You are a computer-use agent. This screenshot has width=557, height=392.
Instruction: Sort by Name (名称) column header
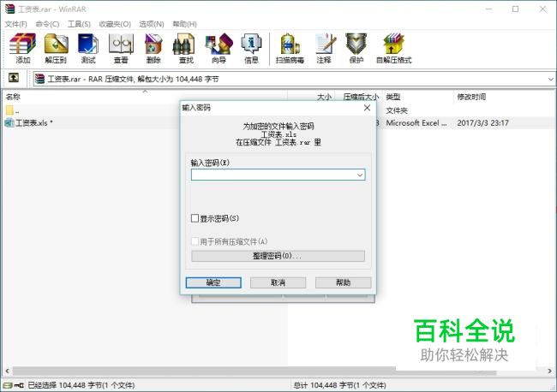point(145,97)
